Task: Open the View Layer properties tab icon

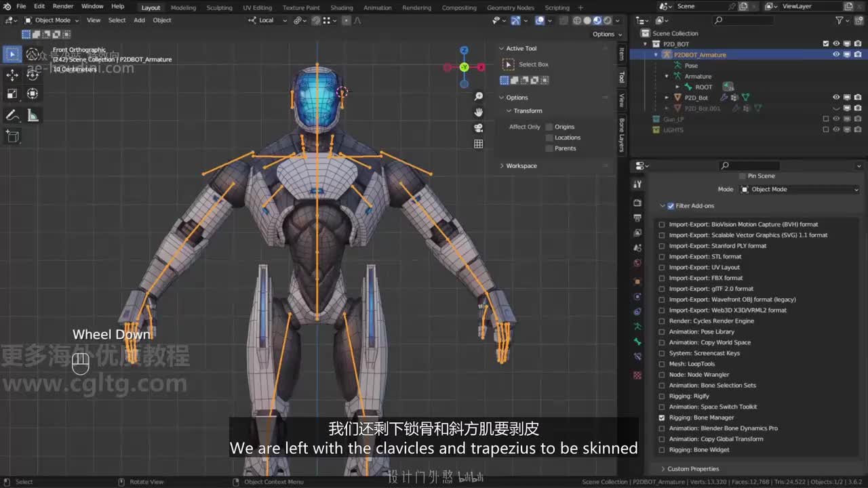Action: coord(637,232)
